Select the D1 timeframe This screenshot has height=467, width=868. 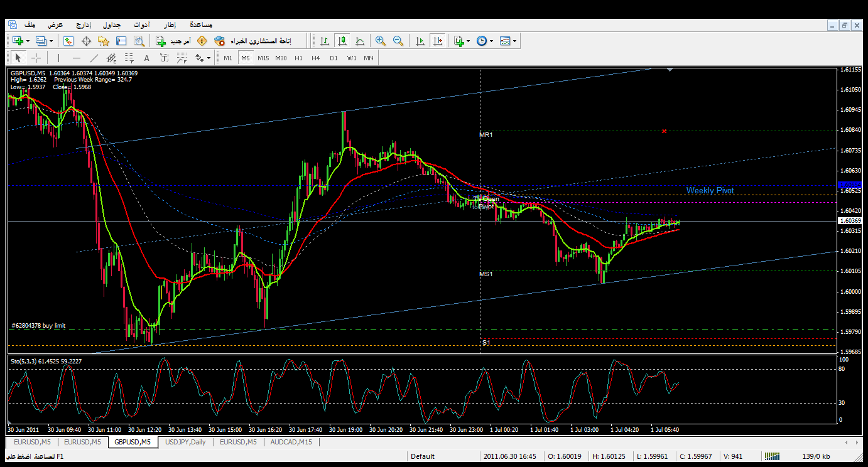point(334,58)
